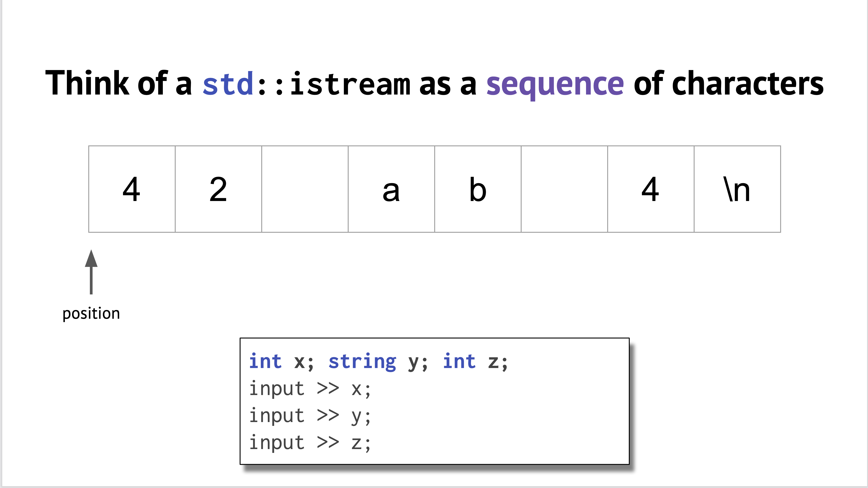The image size is (868, 488).
Task: Click the \n newline cell
Action: click(x=737, y=189)
